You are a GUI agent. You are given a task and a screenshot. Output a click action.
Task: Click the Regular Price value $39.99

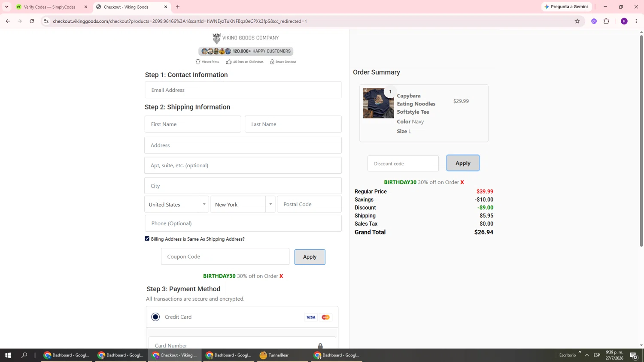pos(485,192)
